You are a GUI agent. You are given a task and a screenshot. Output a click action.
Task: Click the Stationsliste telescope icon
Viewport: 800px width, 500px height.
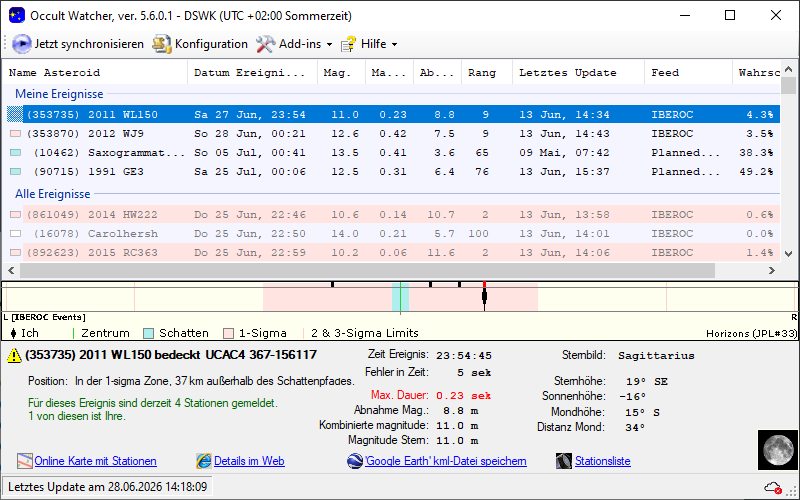564,461
